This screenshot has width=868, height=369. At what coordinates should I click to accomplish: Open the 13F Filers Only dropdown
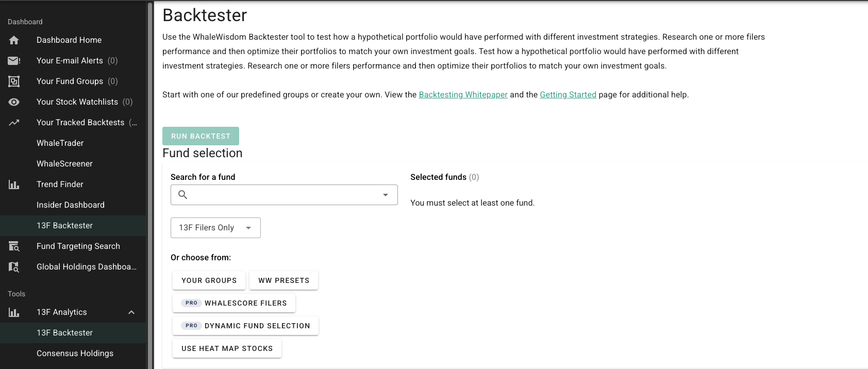(x=215, y=228)
